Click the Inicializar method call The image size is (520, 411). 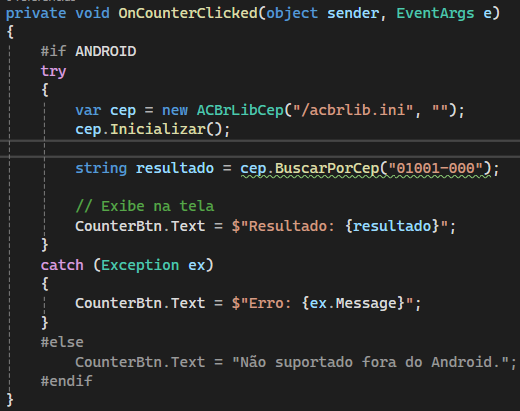point(157,129)
